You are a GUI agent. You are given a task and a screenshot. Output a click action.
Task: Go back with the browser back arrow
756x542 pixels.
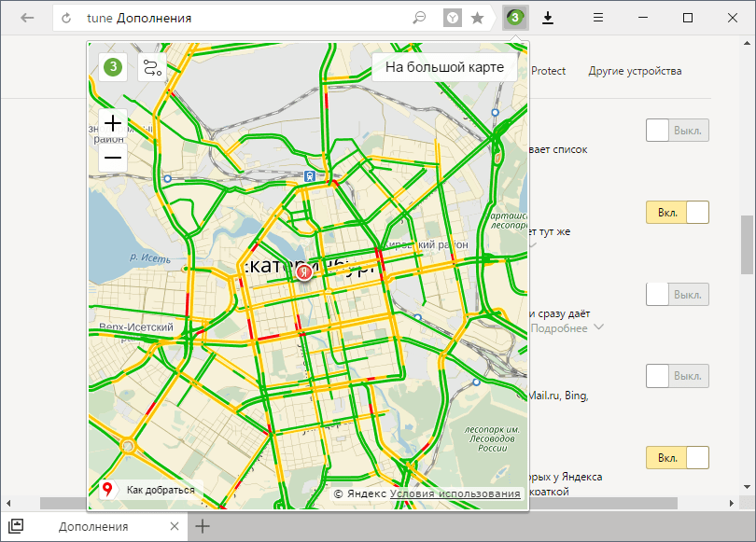(x=27, y=18)
